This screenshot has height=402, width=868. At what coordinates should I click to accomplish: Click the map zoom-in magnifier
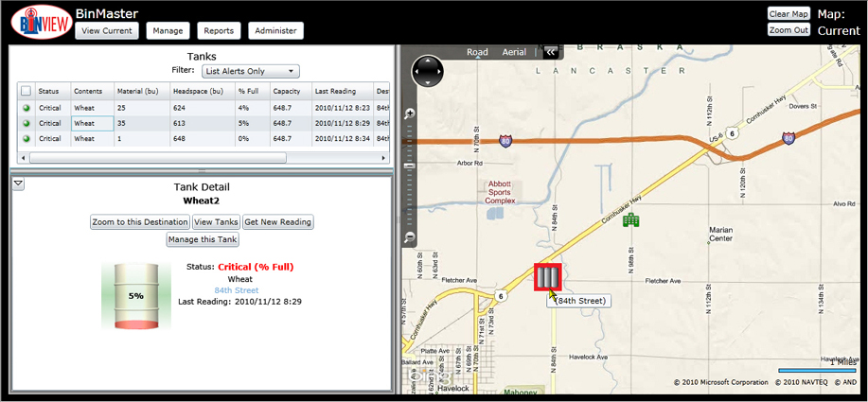pos(410,114)
